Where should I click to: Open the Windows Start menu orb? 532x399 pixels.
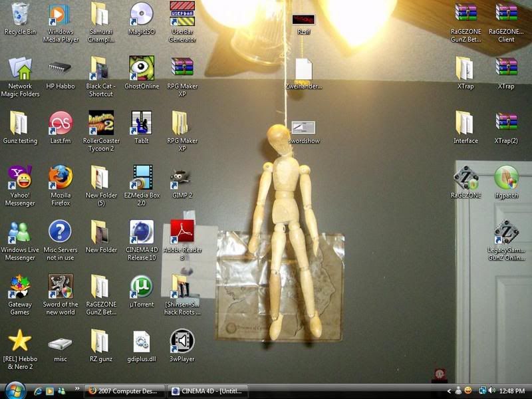(x=14, y=390)
